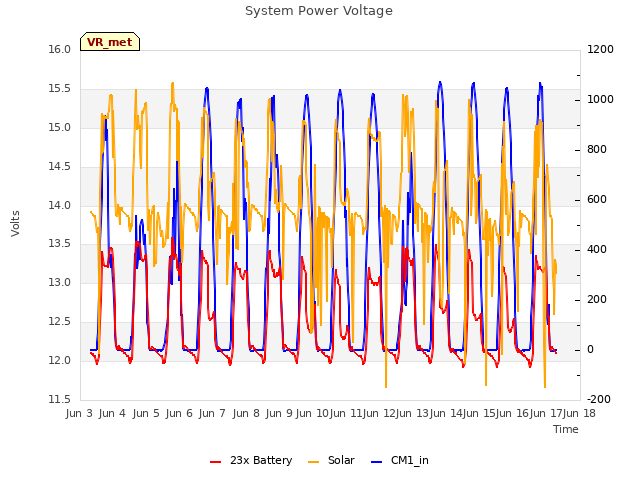Click the 15.5 left axis value
The height and width of the screenshot is (480, 640).
tap(59, 89)
